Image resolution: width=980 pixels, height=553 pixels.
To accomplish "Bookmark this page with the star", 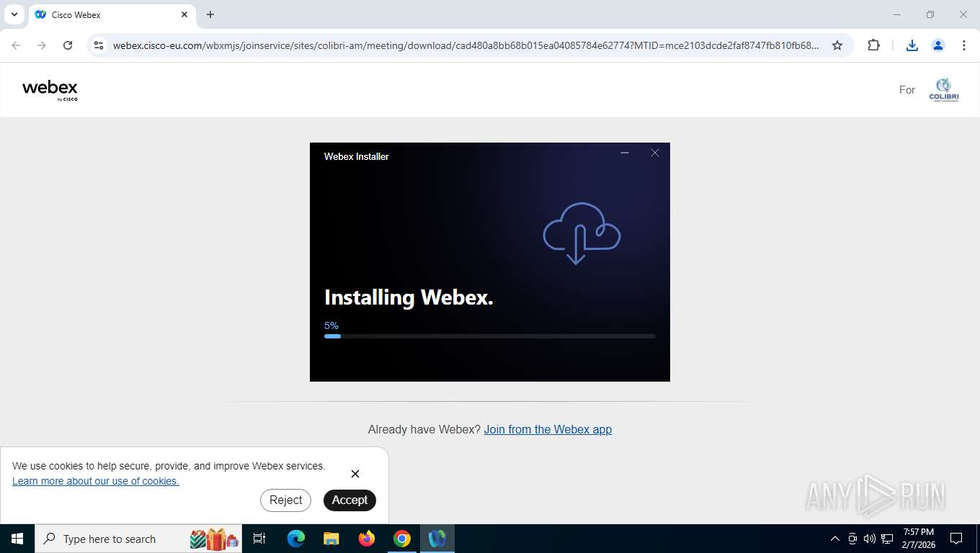I will click(x=837, y=45).
